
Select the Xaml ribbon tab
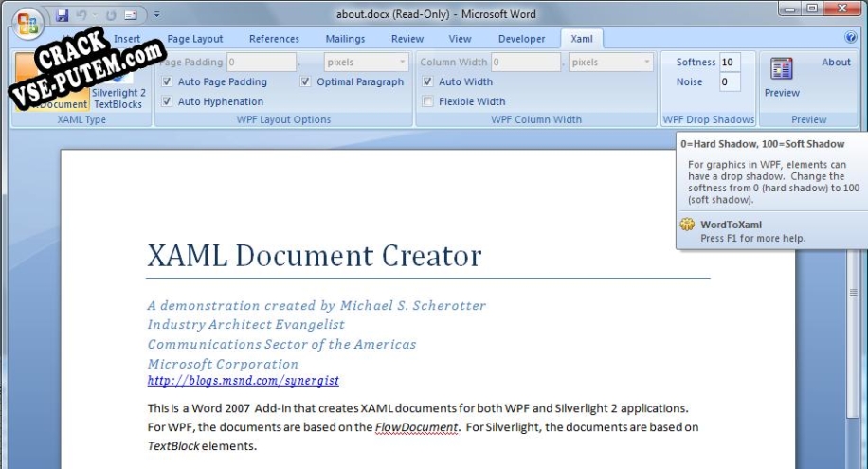pyautogui.click(x=581, y=39)
